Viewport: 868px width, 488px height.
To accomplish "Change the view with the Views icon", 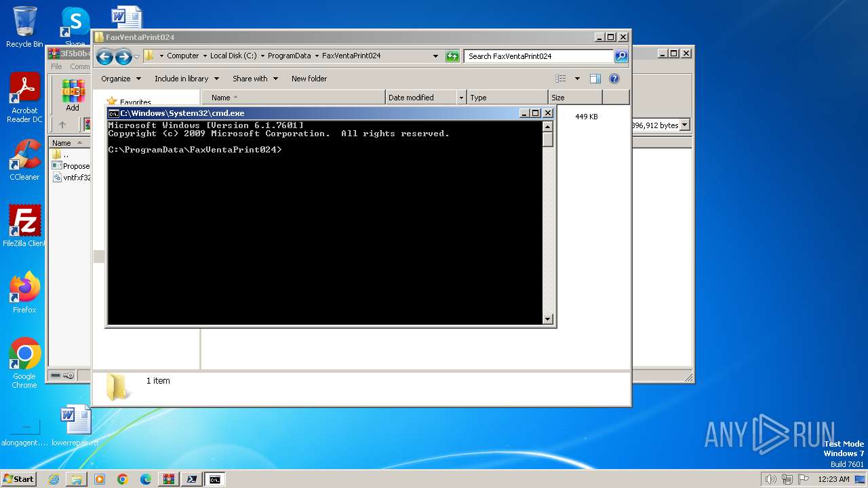I will 561,79.
